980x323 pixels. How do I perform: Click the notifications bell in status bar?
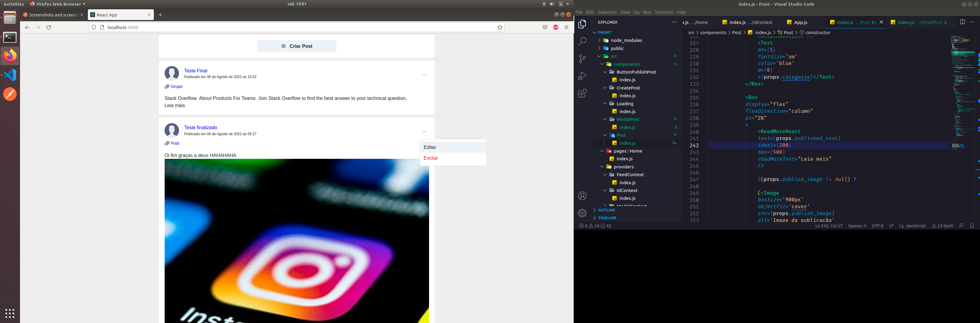point(972,226)
